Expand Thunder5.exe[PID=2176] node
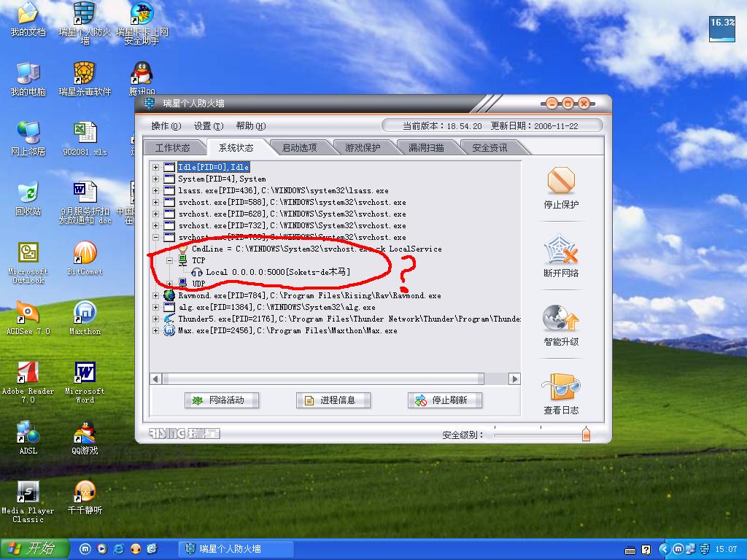Screen dimensions: 747x560 point(156,319)
